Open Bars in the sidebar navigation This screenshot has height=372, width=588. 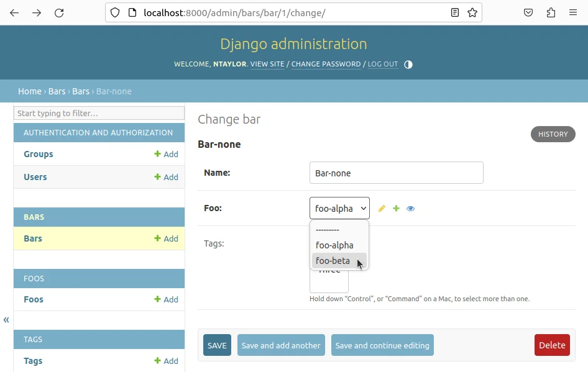point(33,238)
